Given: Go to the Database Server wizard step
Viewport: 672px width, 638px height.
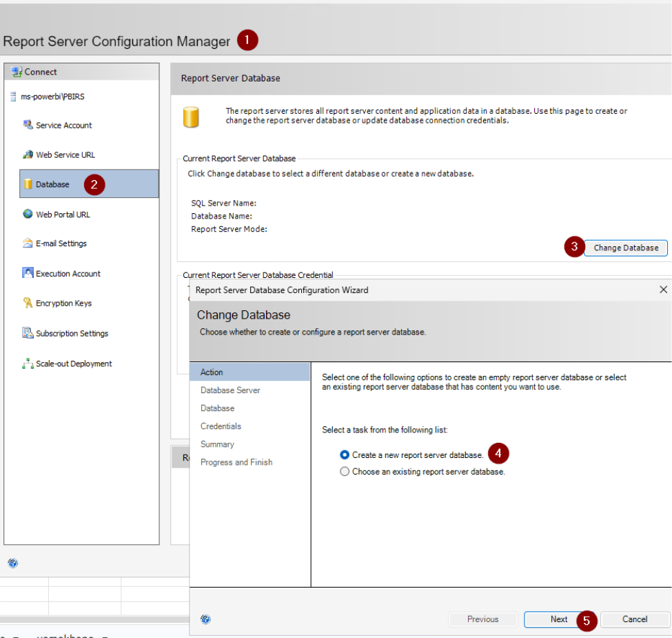Looking at the screenshot, I should (230, 390).
